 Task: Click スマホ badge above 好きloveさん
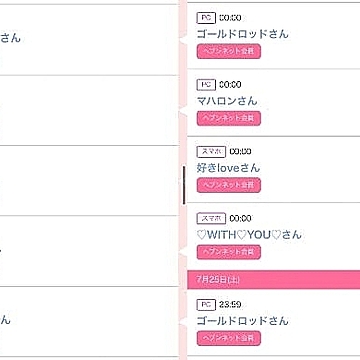pos(211,152)
